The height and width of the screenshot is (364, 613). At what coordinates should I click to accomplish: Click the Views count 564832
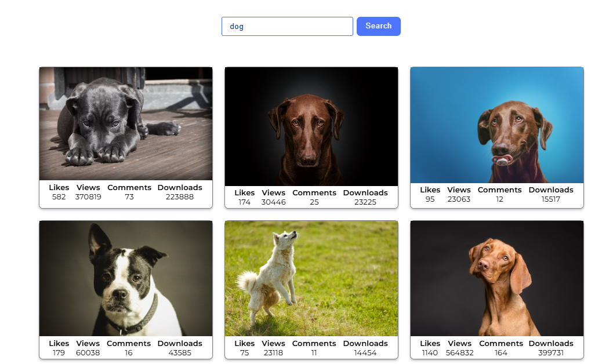pos(459,352)
